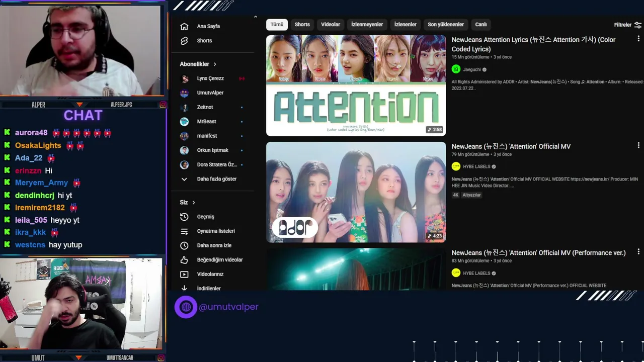Select the Shorts filter chip

click(x=302, y=25)
